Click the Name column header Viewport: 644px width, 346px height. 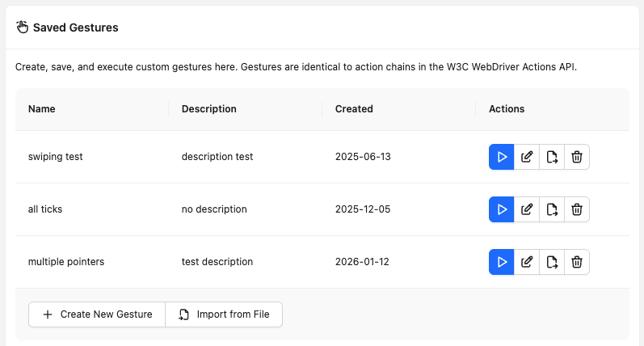click(x=42, y=109)
